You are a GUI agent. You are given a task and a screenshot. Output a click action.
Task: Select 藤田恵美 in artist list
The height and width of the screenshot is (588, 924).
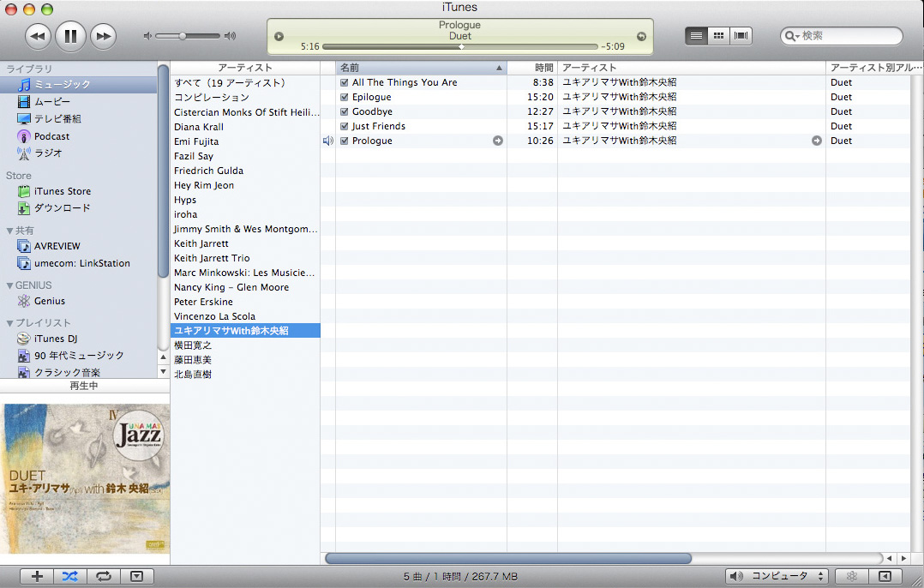click(x=245, y=360)
